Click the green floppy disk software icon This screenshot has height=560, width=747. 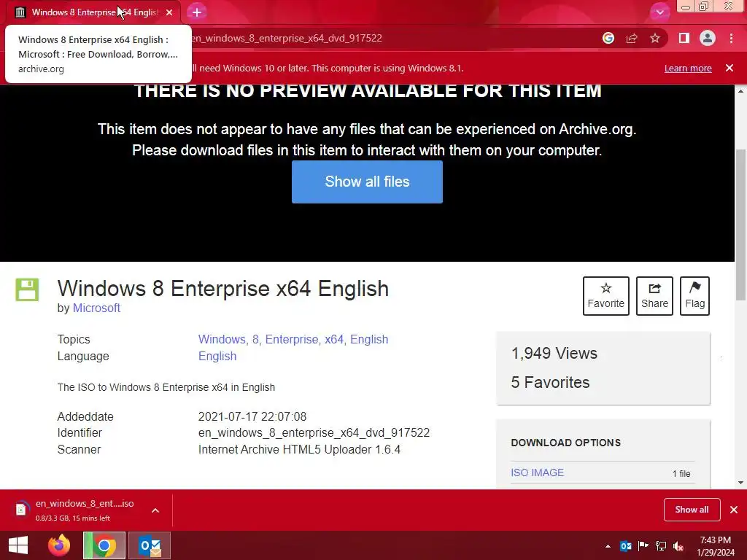27,289
